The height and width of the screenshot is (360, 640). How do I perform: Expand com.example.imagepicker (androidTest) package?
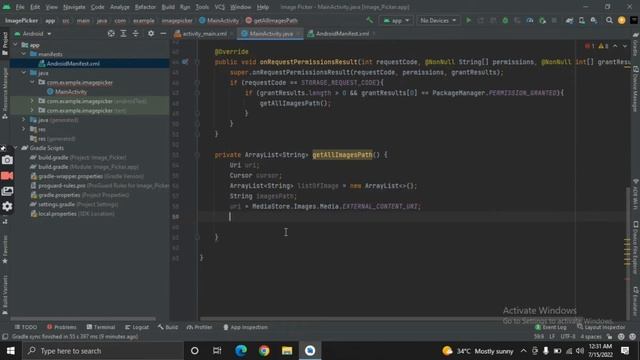pyautogui.click(x=32, y=101)
